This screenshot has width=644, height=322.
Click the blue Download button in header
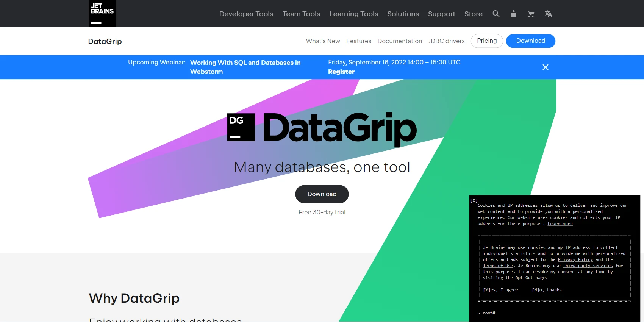point(531,41)
